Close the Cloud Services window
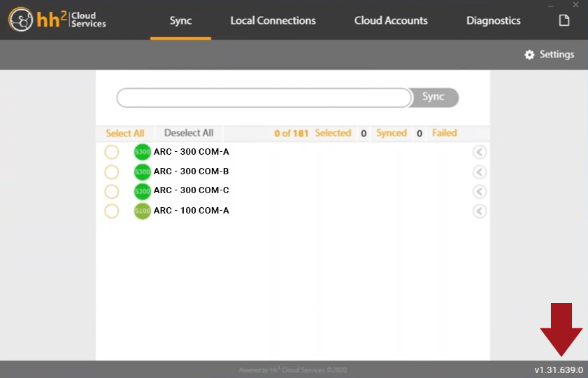Viewport: 588px width, 378px height. (575, 5)
